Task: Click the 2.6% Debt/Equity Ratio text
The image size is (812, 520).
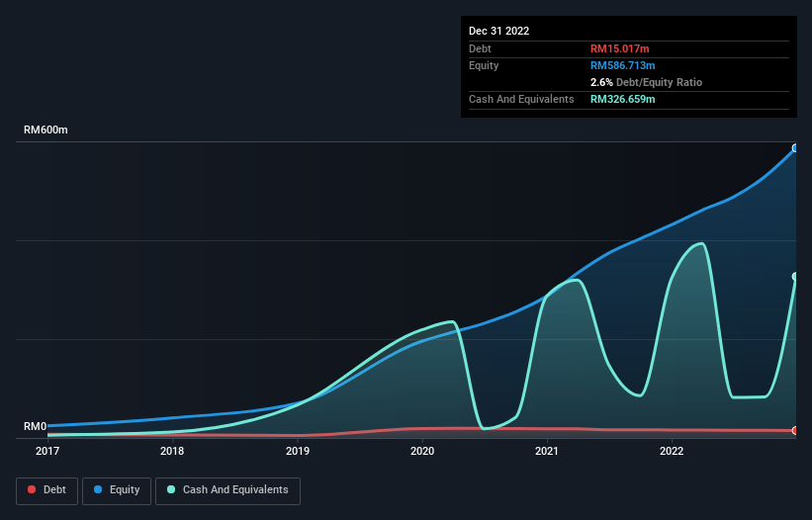Action: coord(646,82)
